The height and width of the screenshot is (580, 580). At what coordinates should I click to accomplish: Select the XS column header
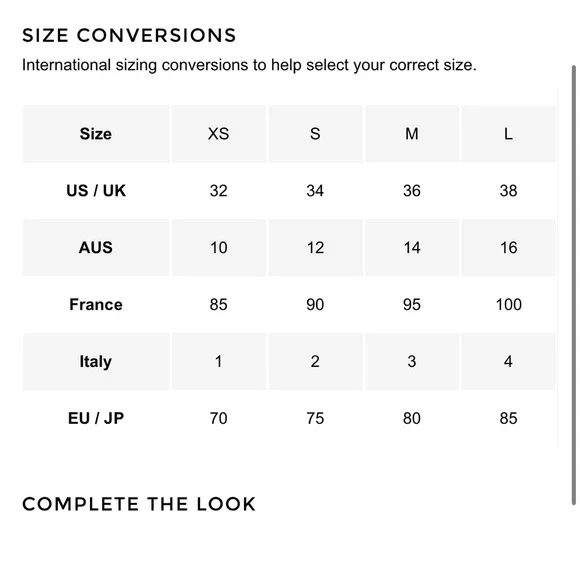coord(219,134)
